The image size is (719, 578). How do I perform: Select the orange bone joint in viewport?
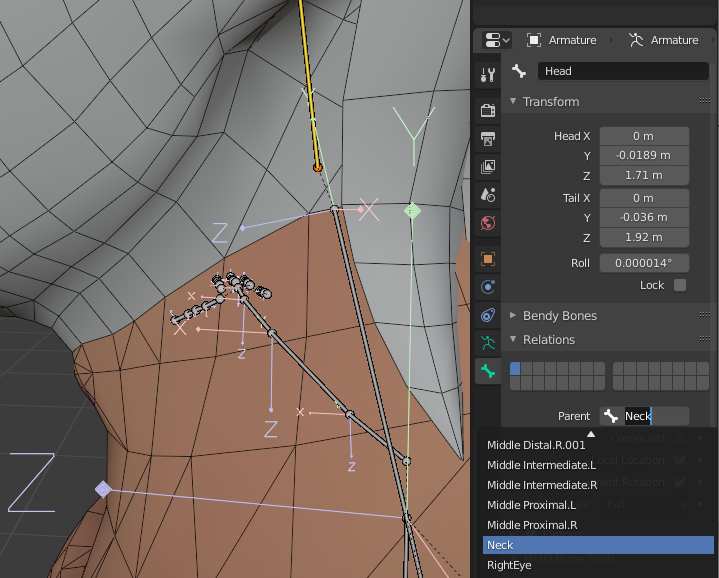coord(317,168)
